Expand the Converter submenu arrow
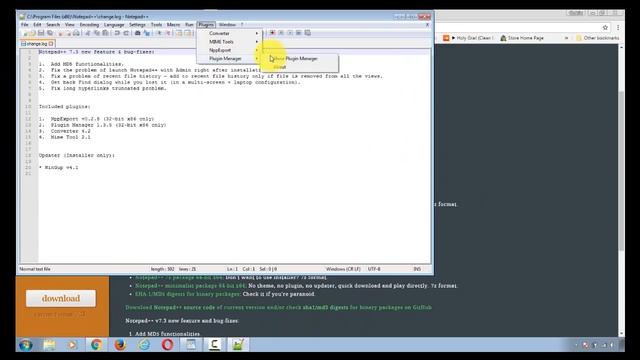Screen dimensions: 640x360 (x=257, y=33)
